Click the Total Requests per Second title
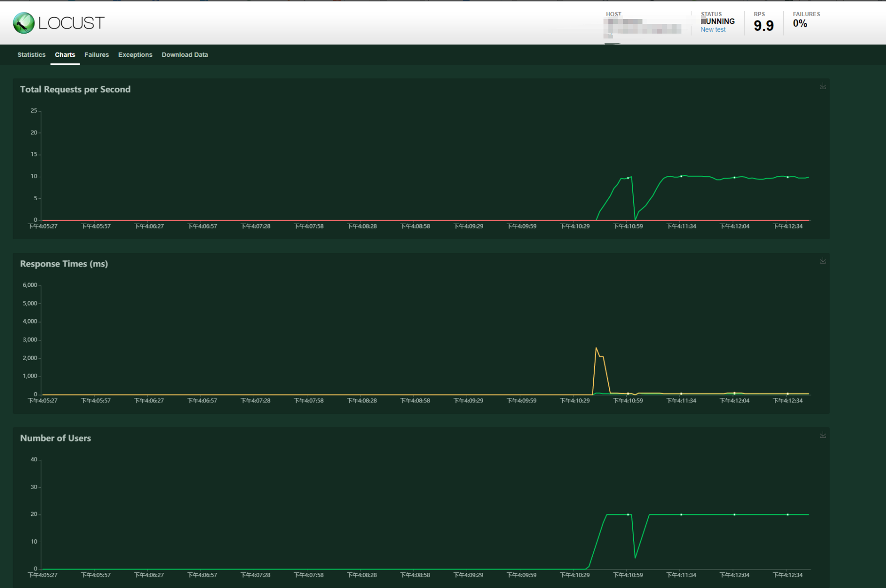The image size is (886, 588). tap(75, 89)
